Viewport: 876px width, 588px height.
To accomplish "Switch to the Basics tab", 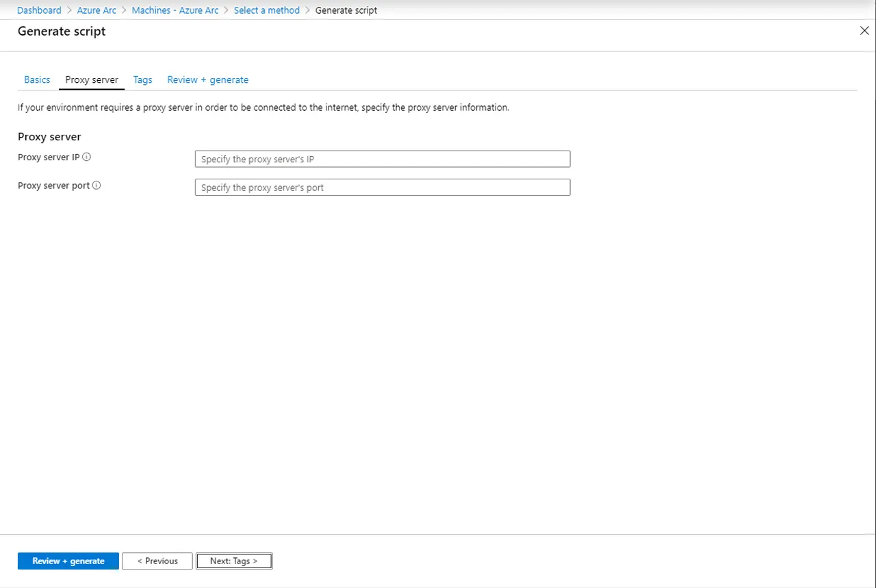I will click(37, 80).
